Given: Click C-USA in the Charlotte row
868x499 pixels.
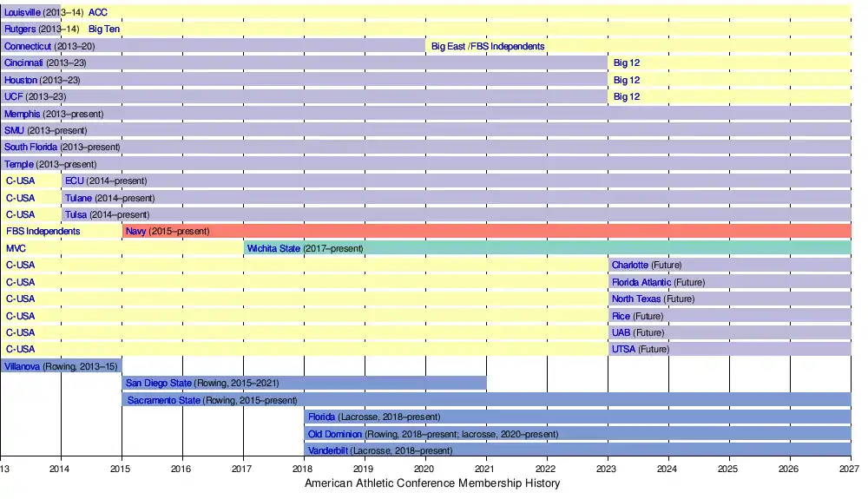Looking at the screenshot, I should [x=21, y=265].
